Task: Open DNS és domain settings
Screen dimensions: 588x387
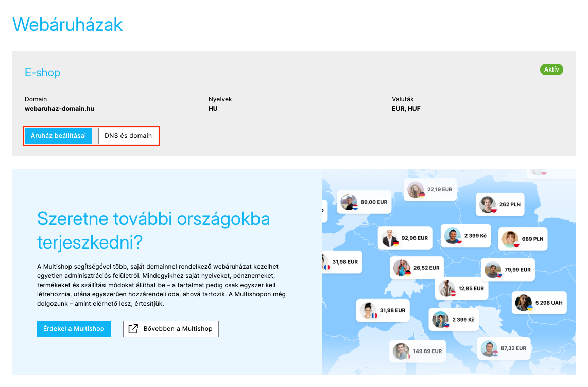Action: coord(128,136)
